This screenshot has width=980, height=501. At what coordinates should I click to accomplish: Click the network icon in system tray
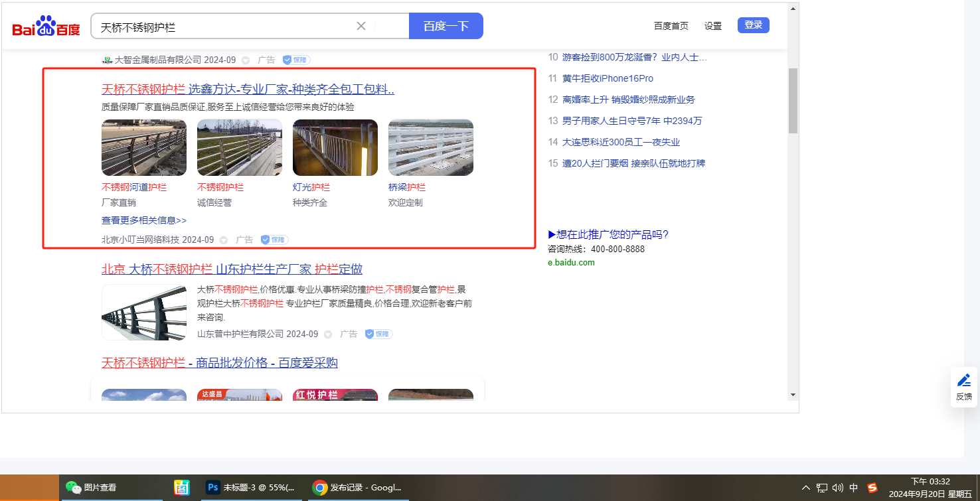(x=822, y=488)
